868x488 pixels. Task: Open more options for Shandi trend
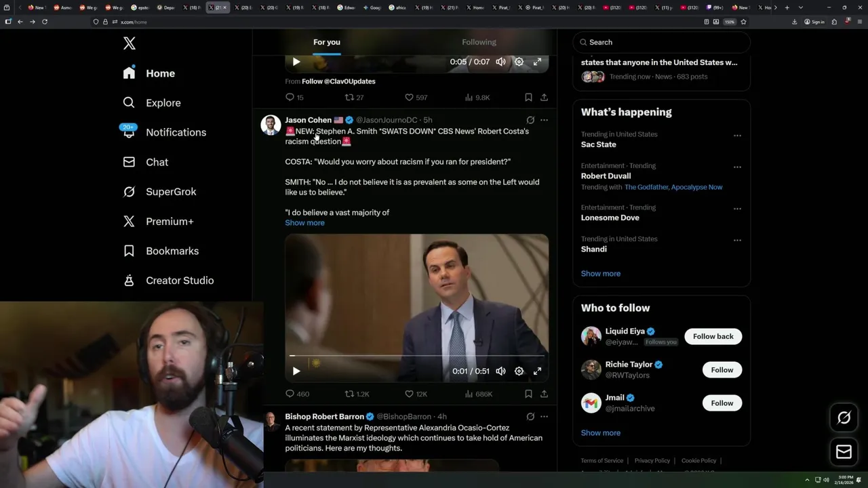click(x=737, y=240)
